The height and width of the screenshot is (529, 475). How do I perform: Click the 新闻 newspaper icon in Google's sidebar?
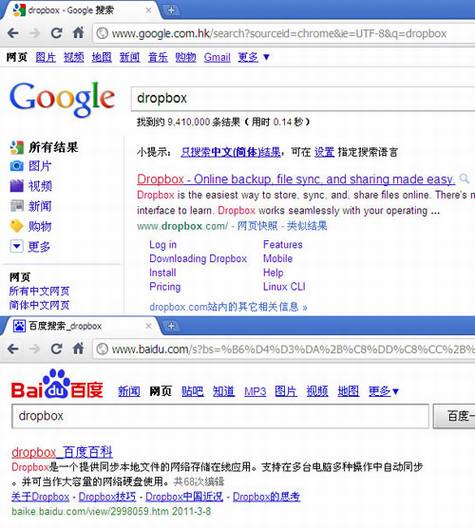pyautogui.click(x=17, y=206)
